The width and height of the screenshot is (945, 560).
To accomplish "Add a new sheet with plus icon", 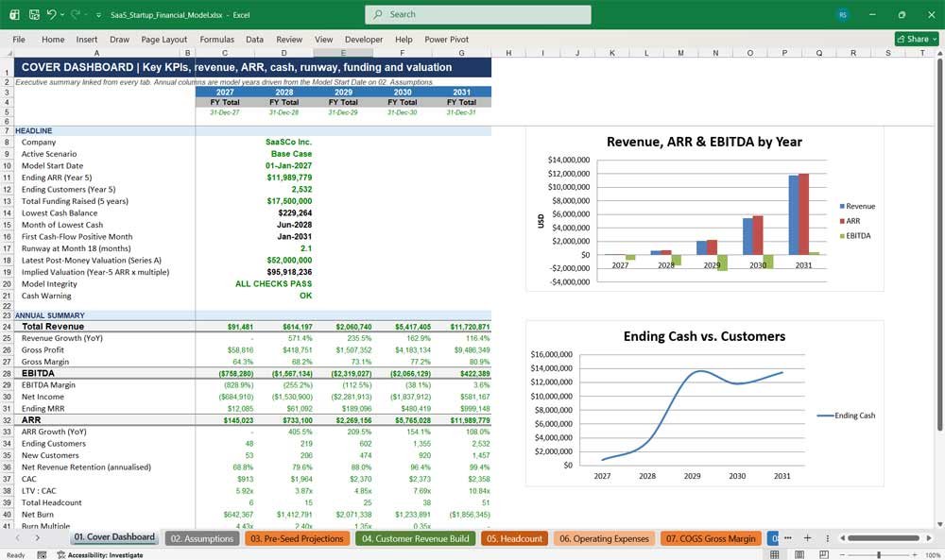I will [x=808, y=537].
